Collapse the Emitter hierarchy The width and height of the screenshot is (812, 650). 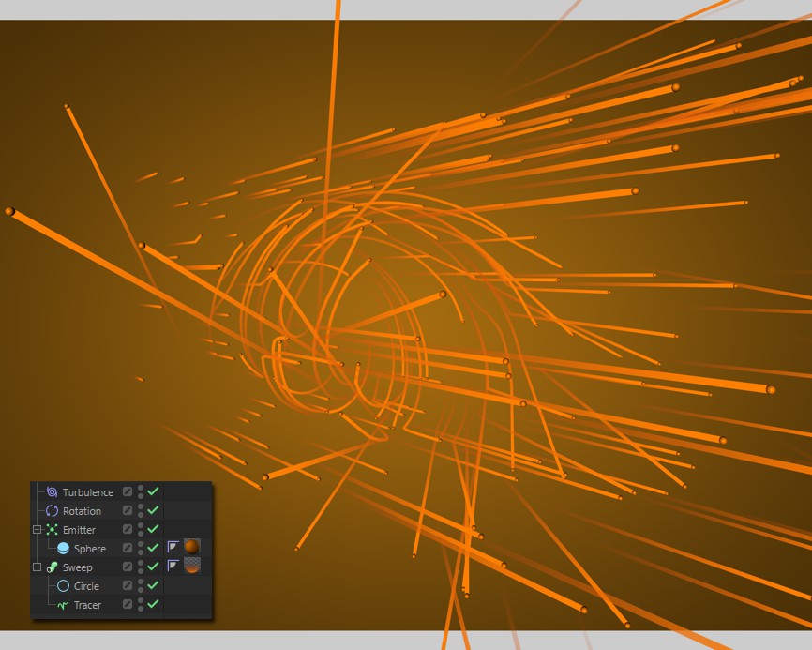(x=37, y=529)
